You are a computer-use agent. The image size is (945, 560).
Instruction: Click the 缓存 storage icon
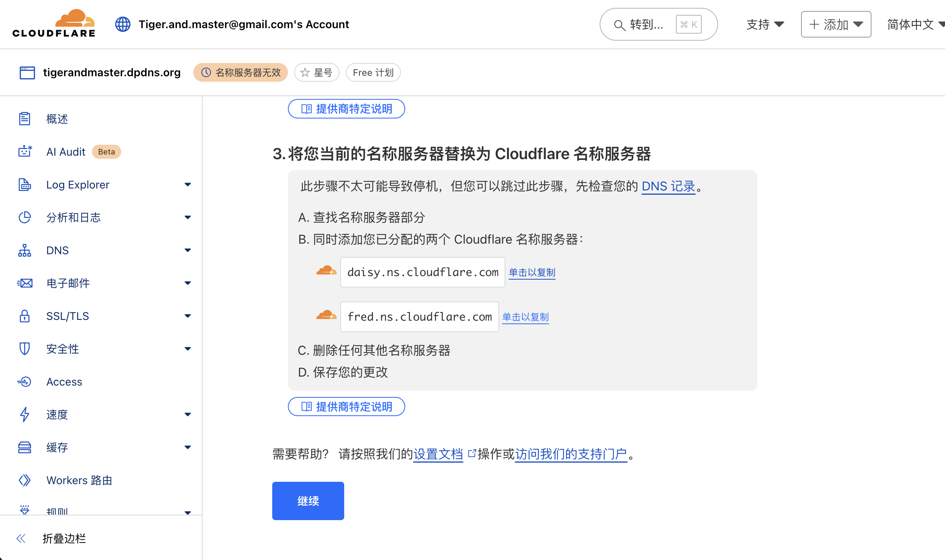tap(25, 447)
